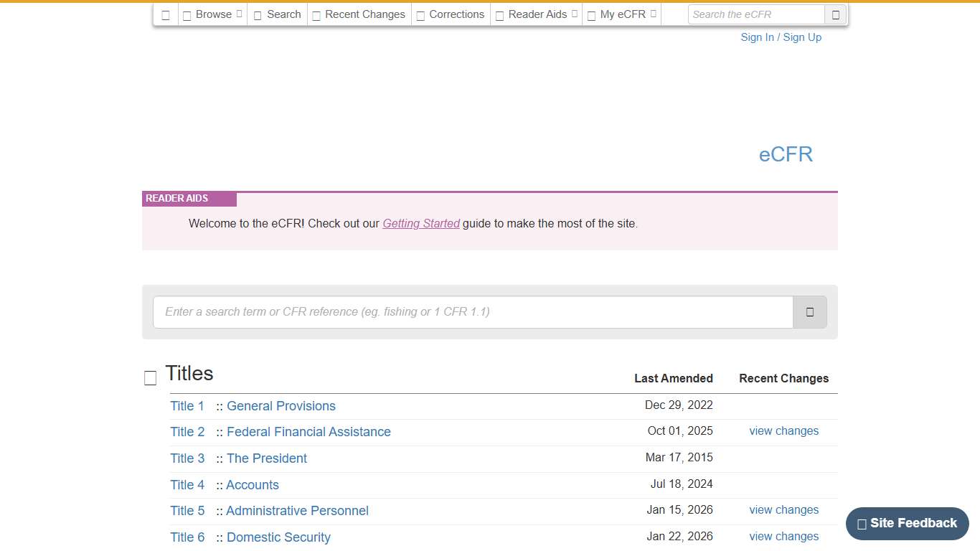View changes for Title 5 Administrative Personnel

[x=783, y=510]
